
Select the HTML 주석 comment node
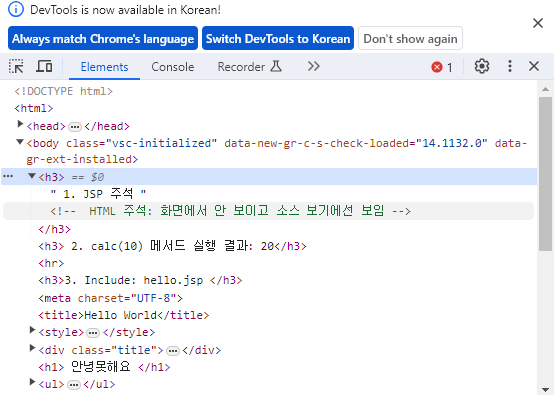click(230, 211)
